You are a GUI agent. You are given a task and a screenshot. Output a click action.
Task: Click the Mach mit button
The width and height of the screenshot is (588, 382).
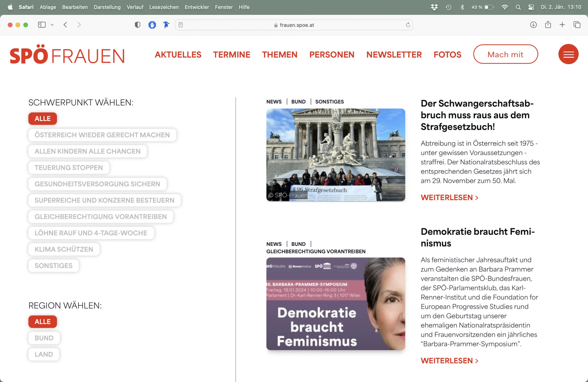pos(505,54)
